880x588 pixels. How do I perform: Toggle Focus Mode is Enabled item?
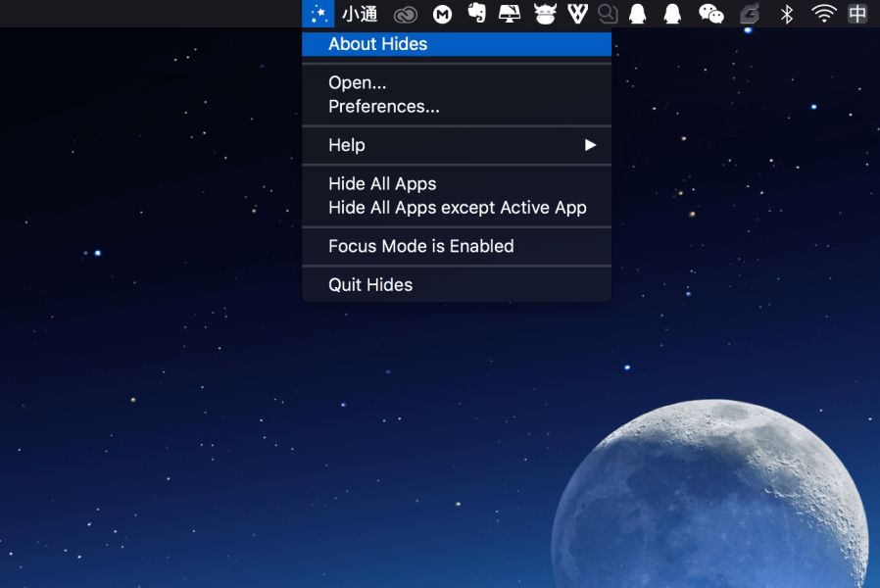click(457, 246)
